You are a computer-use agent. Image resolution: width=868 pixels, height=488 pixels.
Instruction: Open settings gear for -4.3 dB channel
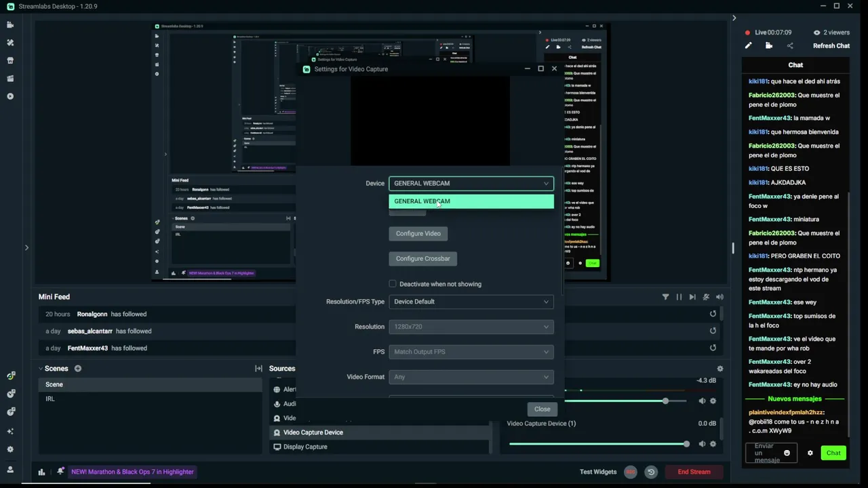pos(713,401)
